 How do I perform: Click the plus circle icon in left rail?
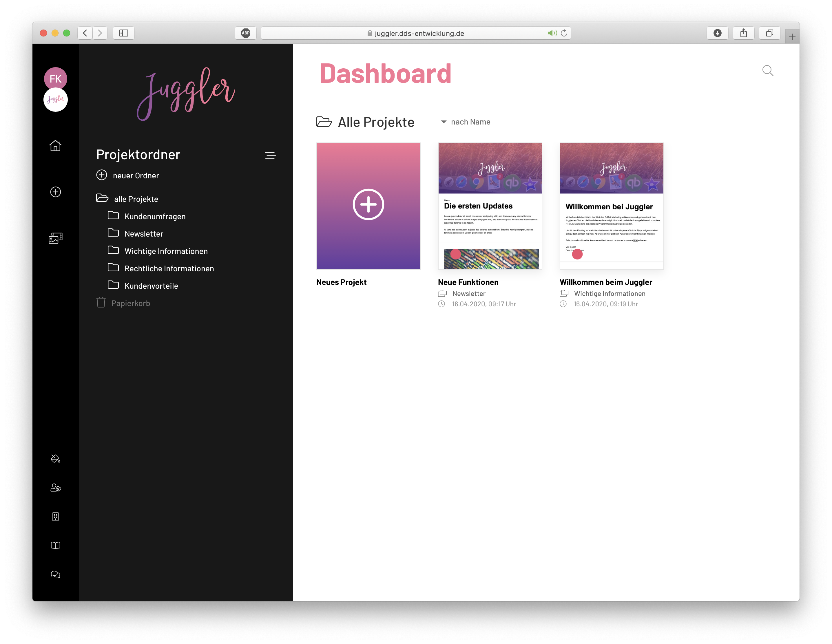coord(55,192)
